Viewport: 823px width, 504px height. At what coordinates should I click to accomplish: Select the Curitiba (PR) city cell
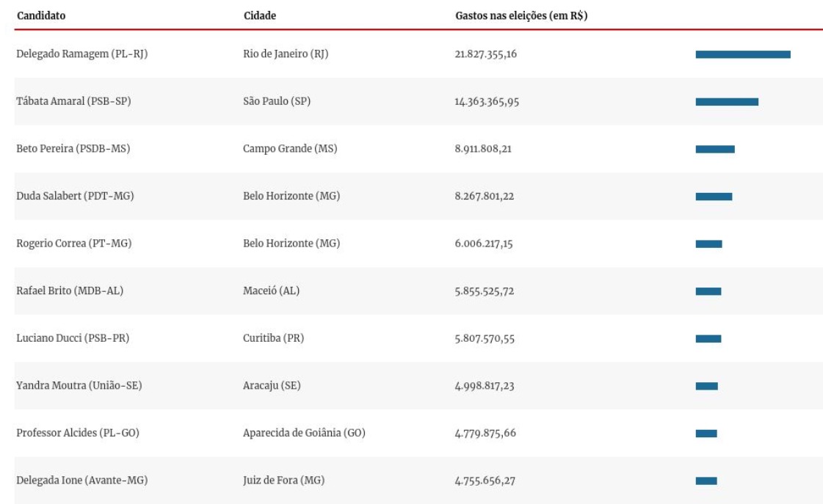(273, 338)
